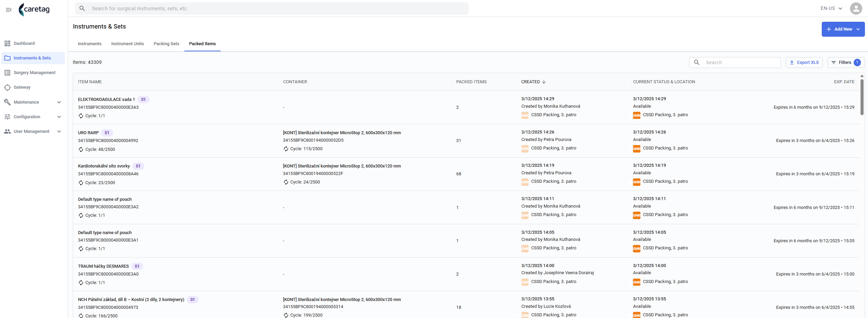Click the magnifier icon in table search field
The image size is (868, 318).
pos(697,63)
